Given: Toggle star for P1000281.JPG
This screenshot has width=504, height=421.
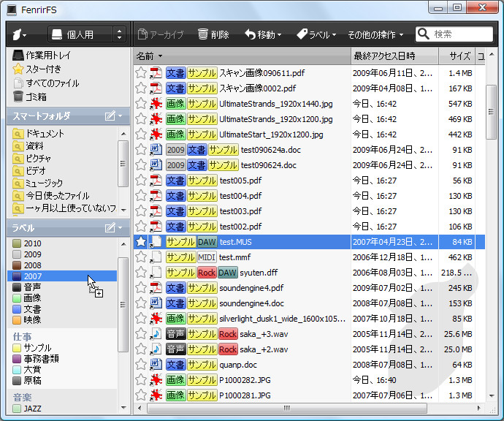Looking at the screenshot, I should click(x=141, y=395).
